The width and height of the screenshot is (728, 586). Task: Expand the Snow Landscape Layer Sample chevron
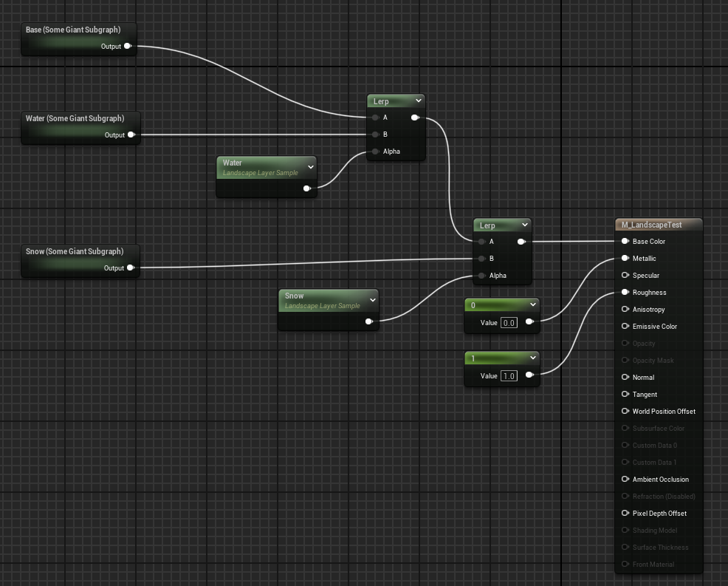point(372,300)
